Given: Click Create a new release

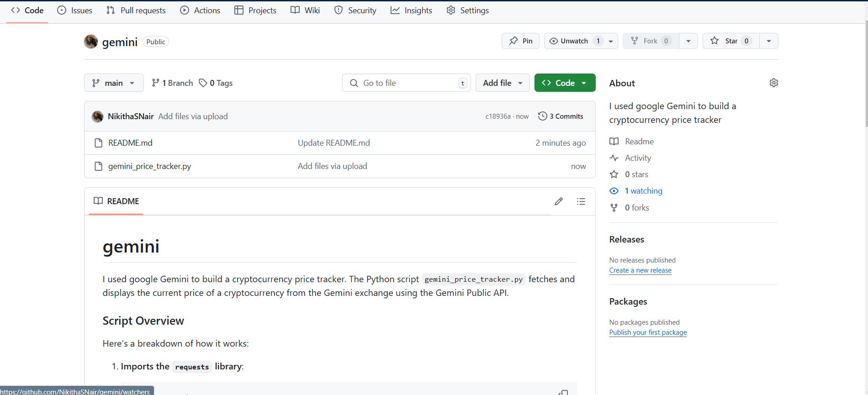Looking at the screenshot, I should 640,270.
